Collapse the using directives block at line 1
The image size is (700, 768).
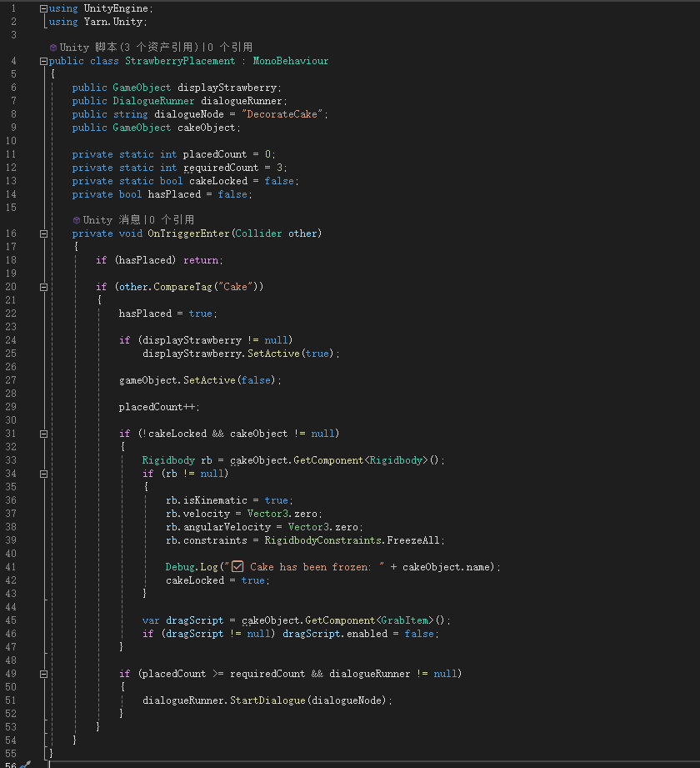[43, 9]
